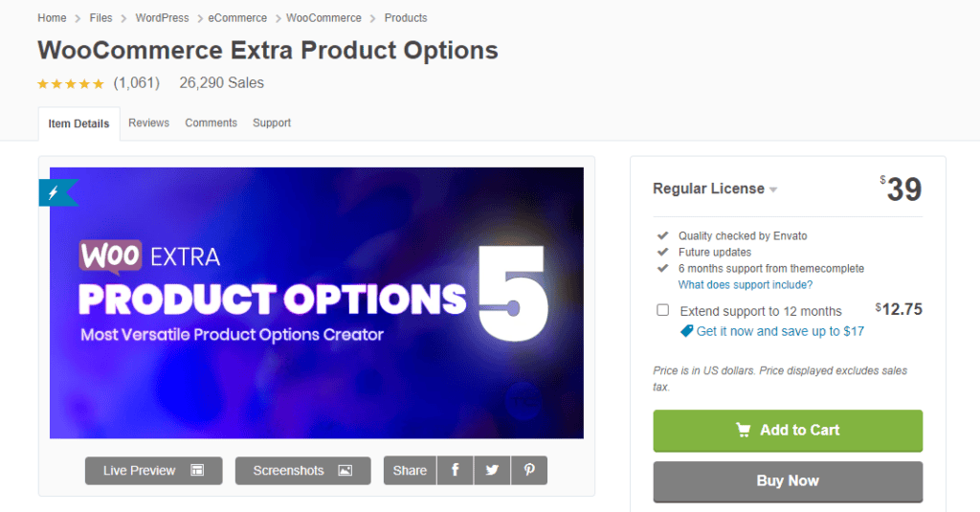Share the item on Twitter
The width and height of the screenshot is (980, 512).
[492, 470]
